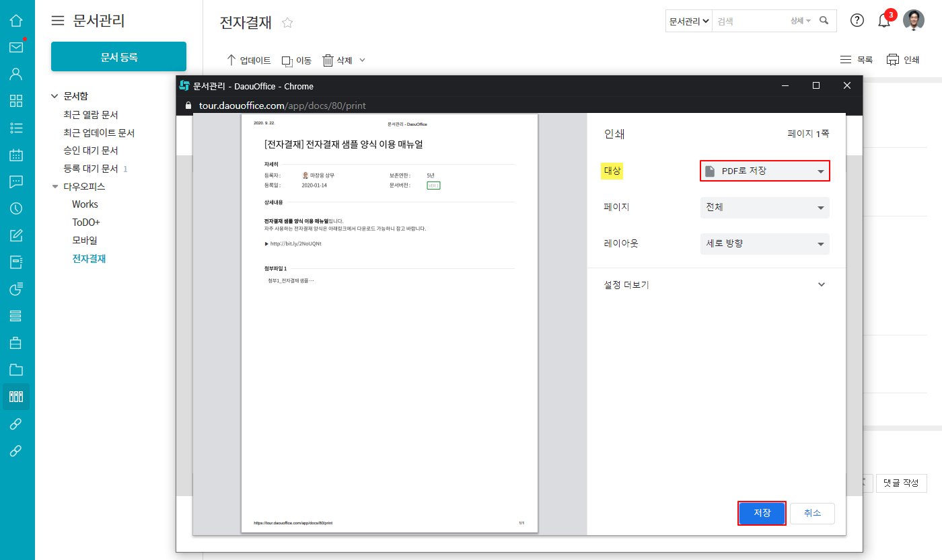This screenshot has height=560, width=942.
Task: Click the help question mark icon
Action: (857, 20)
